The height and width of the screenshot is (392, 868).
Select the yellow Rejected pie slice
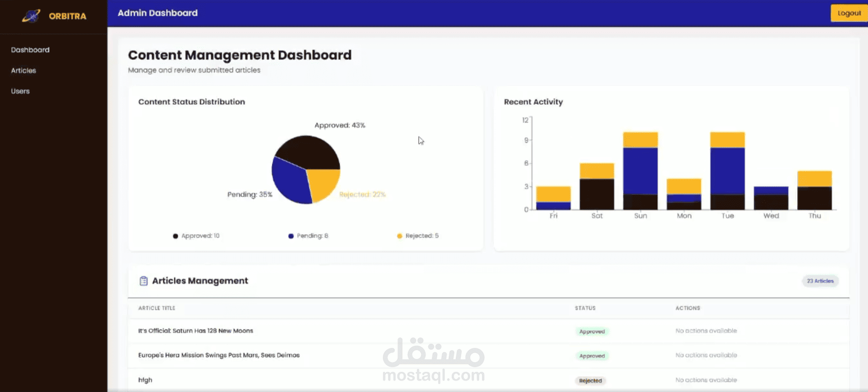tap(324, 184)
